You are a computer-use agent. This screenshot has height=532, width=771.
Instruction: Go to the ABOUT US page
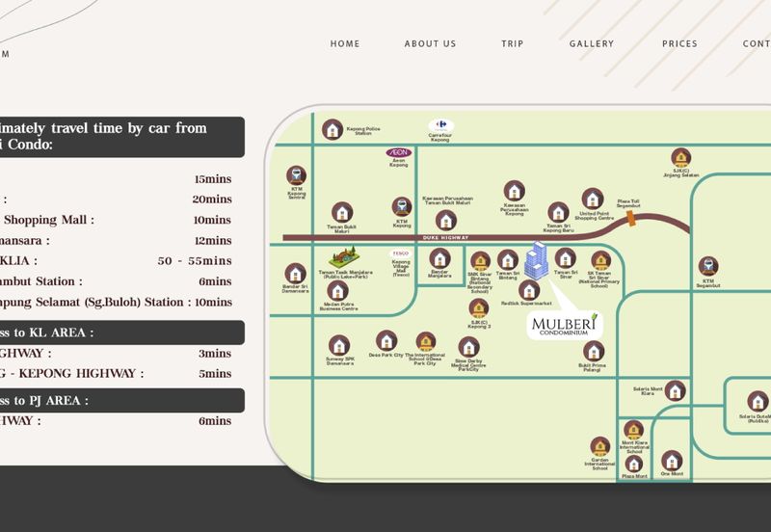430,44
